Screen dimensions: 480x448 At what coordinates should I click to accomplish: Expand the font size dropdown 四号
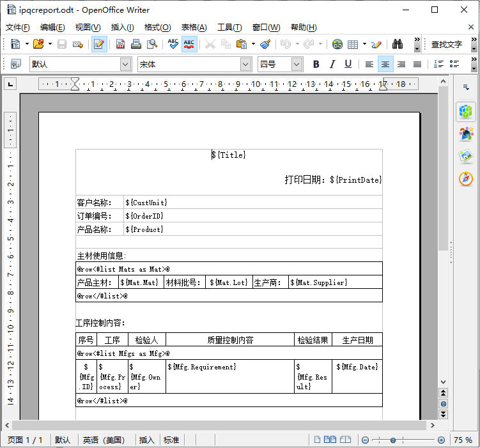[297, 65]
